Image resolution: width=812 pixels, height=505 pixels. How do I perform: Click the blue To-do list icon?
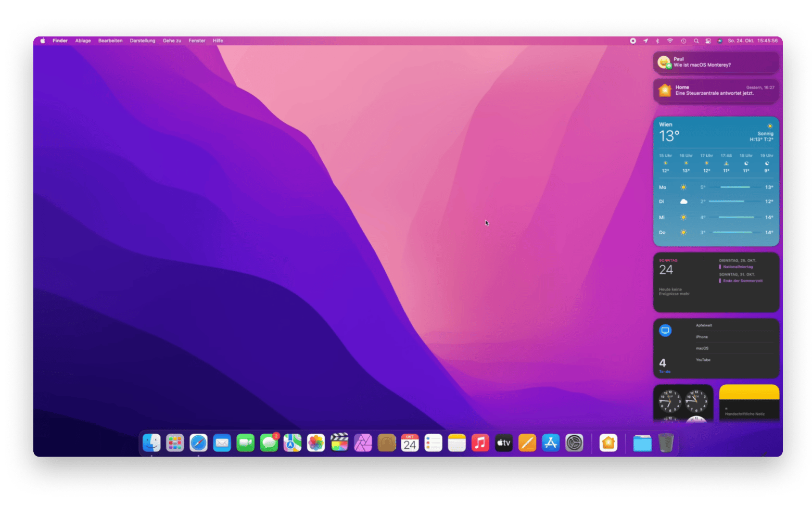coord(665,331)
